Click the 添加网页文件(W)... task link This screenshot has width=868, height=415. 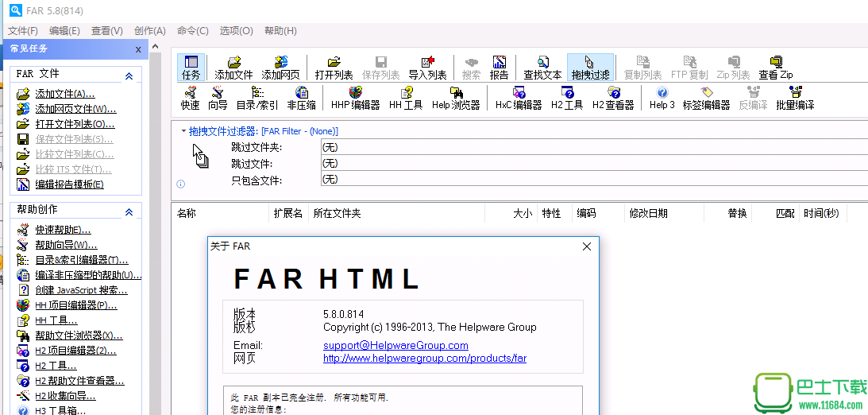(x=75, y=109)
